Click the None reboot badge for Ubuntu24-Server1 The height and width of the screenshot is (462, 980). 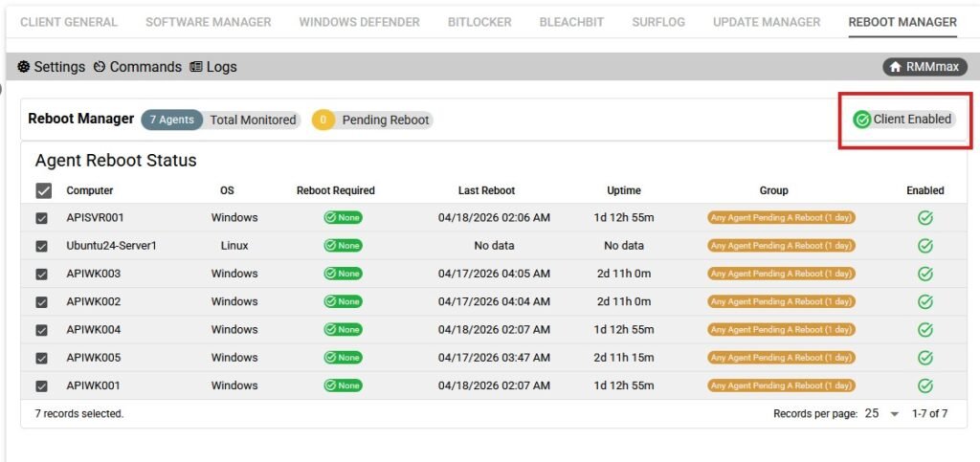[343, 246]
